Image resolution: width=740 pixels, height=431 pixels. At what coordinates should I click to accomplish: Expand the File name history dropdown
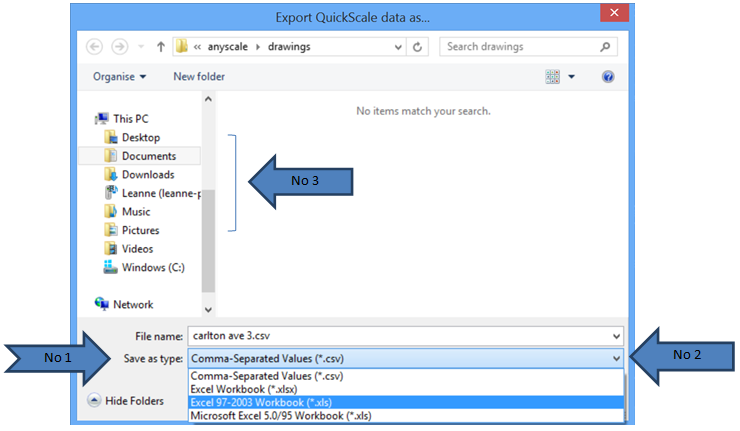click(x=614, y=336)
